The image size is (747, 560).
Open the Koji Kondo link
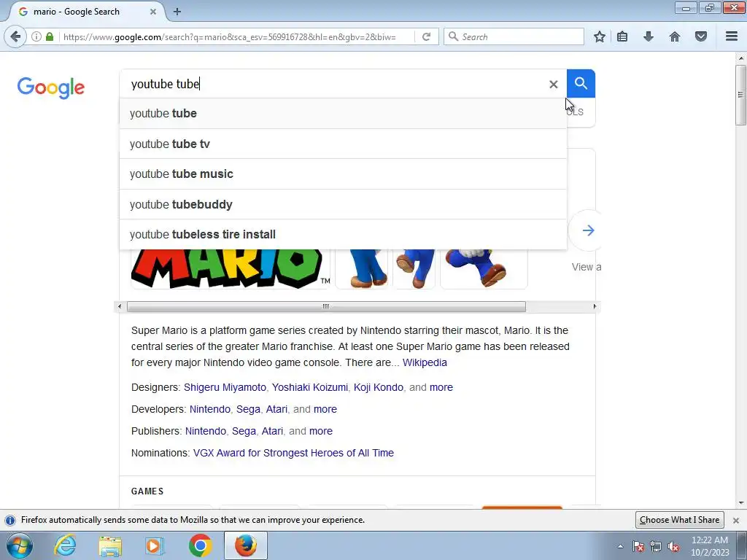pos(379,387)
